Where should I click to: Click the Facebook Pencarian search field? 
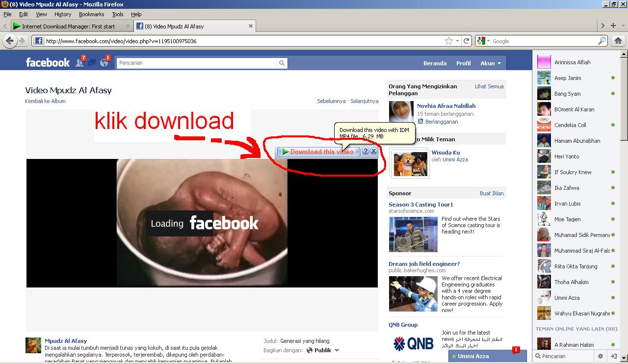point(196,63)
